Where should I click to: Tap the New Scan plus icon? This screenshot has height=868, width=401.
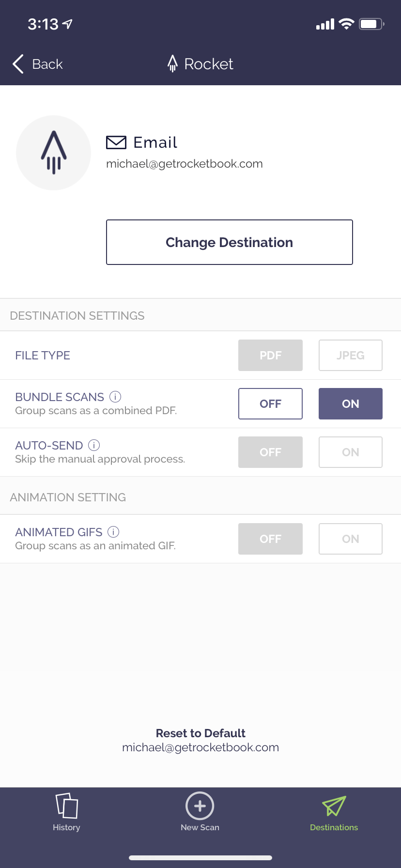point(200,806)
